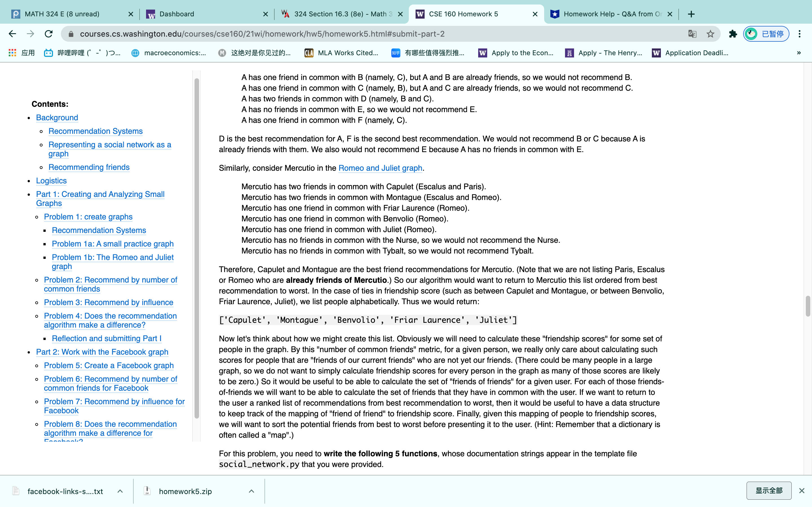Open a new browser tab
812x507 pixels.
(692, 14)
